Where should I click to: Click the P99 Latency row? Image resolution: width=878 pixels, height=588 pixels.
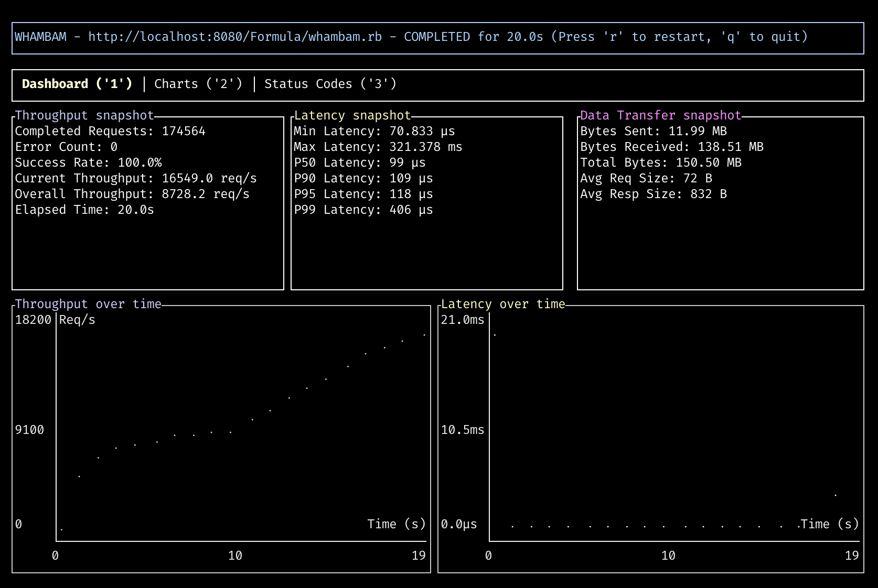[x=363, y=210]
